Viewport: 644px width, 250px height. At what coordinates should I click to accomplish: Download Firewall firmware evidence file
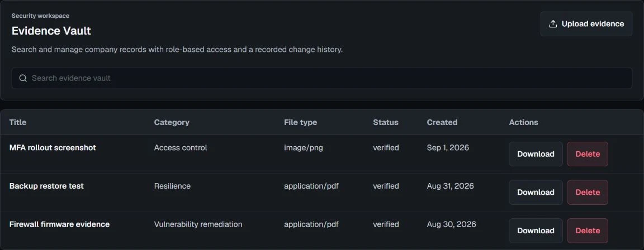point(536,230)
